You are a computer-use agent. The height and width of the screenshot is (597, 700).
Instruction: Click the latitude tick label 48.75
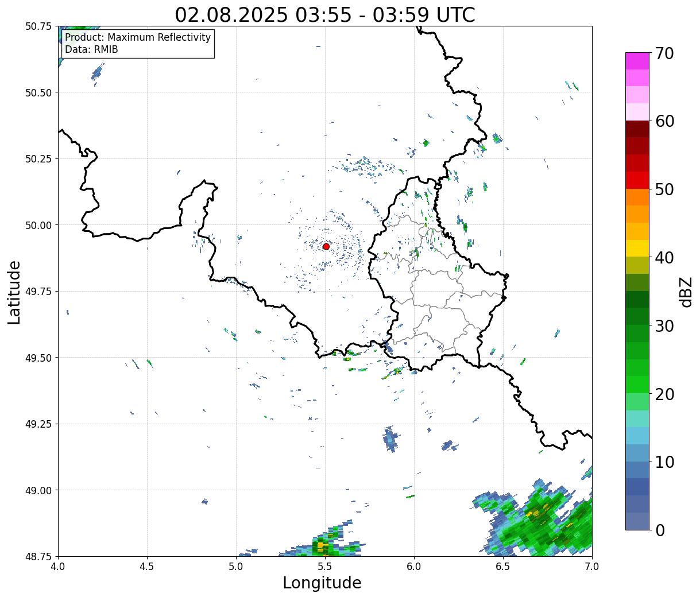point(38,556)
